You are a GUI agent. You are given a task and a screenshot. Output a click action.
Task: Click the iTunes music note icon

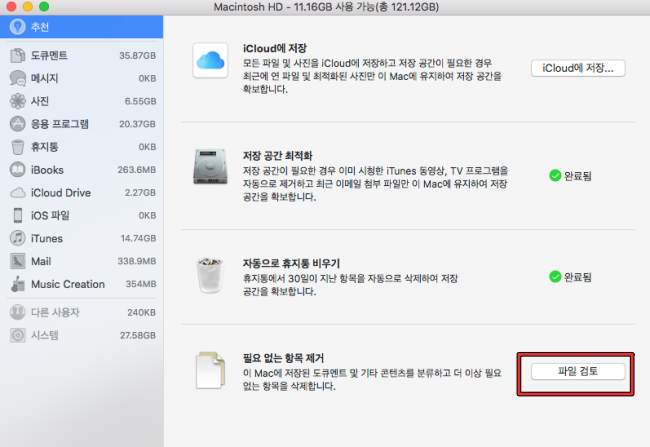[x=17, y=238]
